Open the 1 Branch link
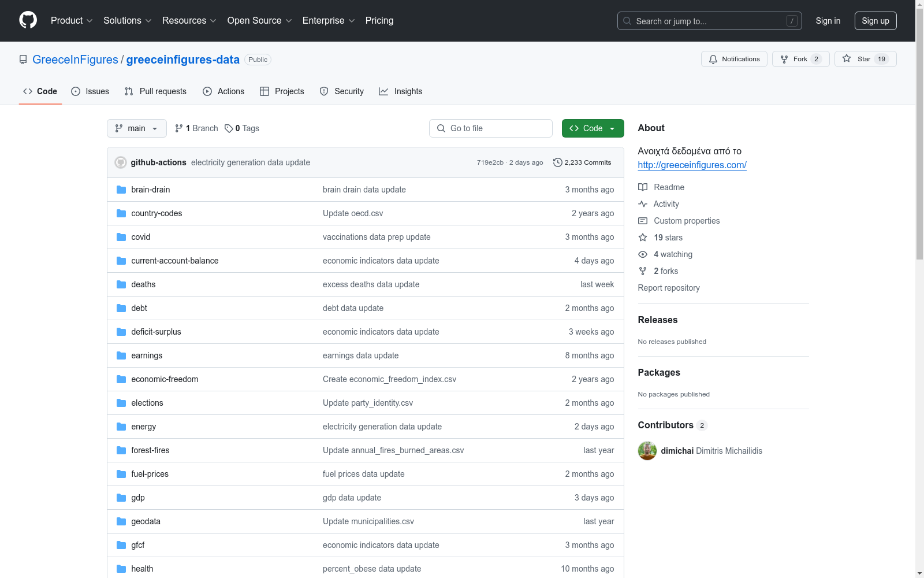This screenshot has height=578, width=924. (196, 128)
